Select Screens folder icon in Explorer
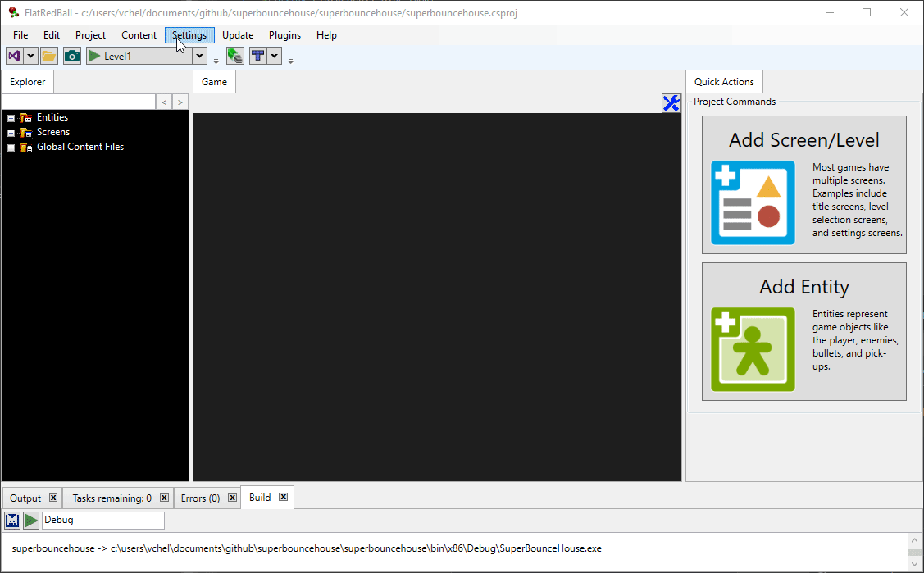 click(x=26, y=133)
